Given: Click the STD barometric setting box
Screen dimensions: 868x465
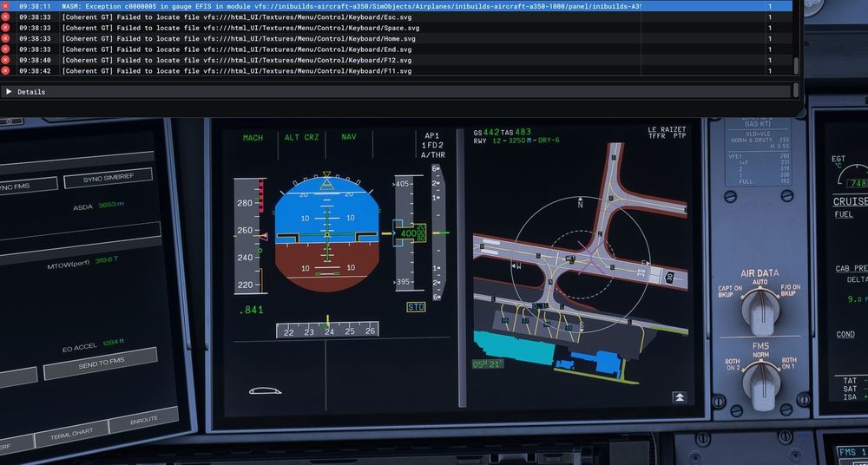Looking at the screenshot, I should [416, 307].
